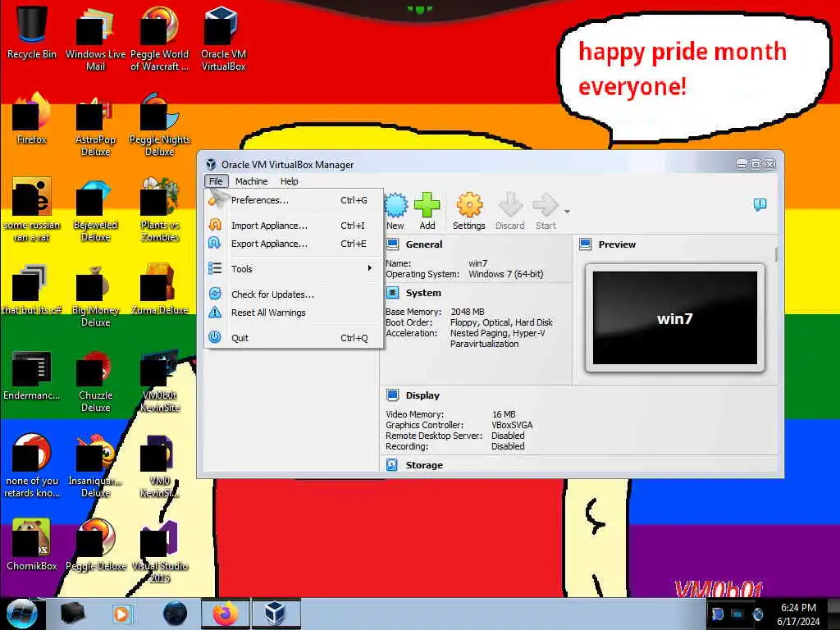Choose Check for Updates...

point(294,294)
